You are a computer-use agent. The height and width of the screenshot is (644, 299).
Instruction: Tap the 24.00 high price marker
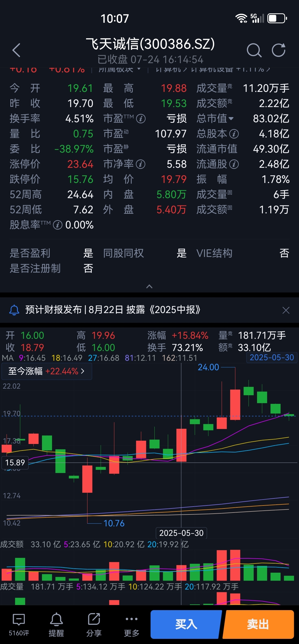[208, 367]
